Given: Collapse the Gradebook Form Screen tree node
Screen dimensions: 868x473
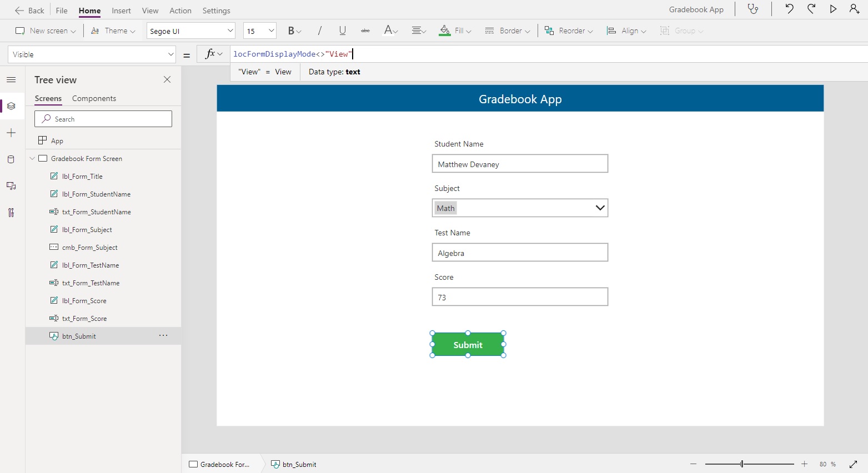Looking at the screenshot, I should pyautogui.click(x=32, y=158).
